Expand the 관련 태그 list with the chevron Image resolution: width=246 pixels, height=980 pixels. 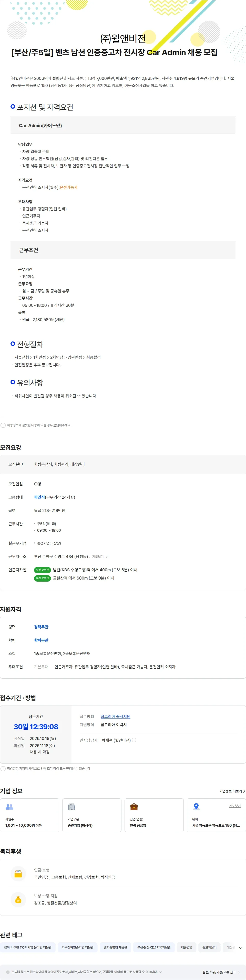[240, 948]
